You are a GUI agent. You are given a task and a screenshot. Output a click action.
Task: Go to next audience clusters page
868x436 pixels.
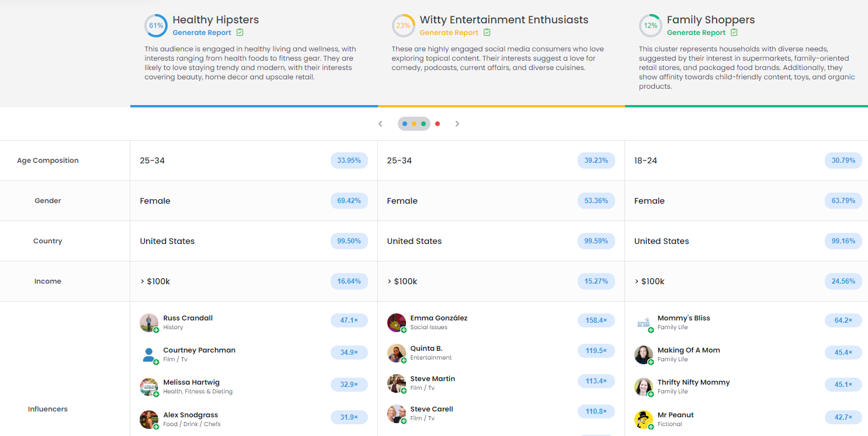click(457, 124)
